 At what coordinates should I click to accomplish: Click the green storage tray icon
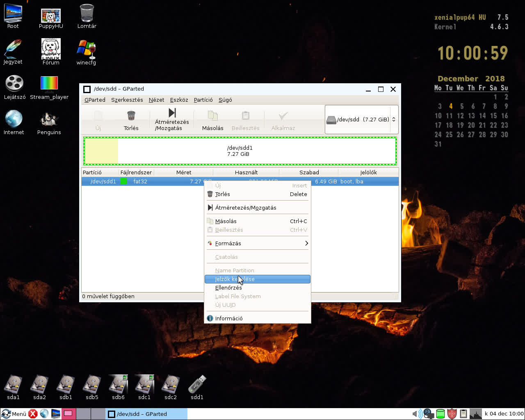pos(441,414)
